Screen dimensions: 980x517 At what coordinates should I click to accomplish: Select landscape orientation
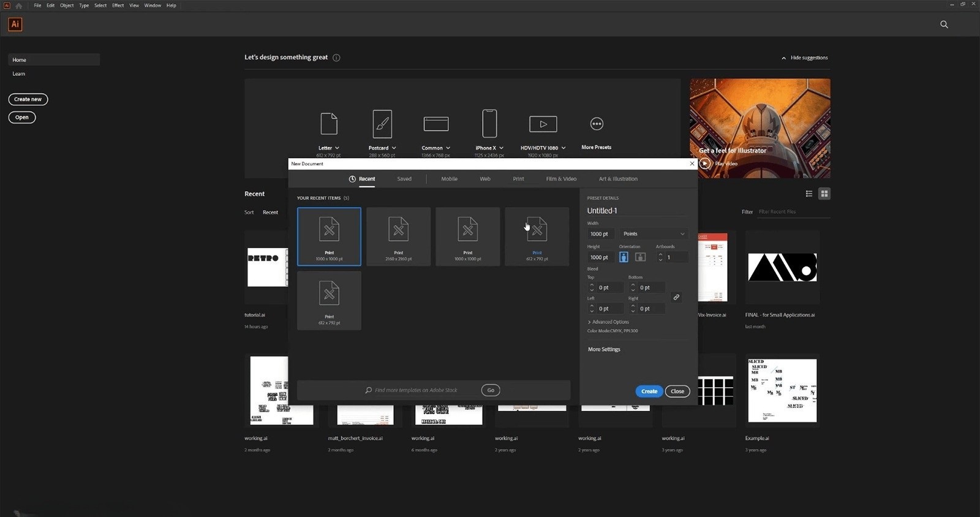(x=640, y=257)
